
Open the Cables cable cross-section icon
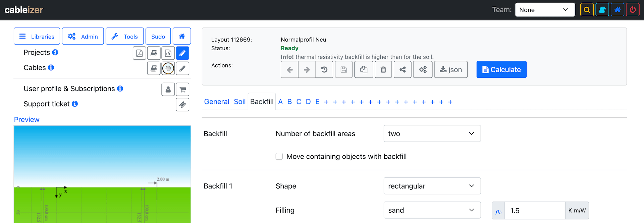[168, 68]
